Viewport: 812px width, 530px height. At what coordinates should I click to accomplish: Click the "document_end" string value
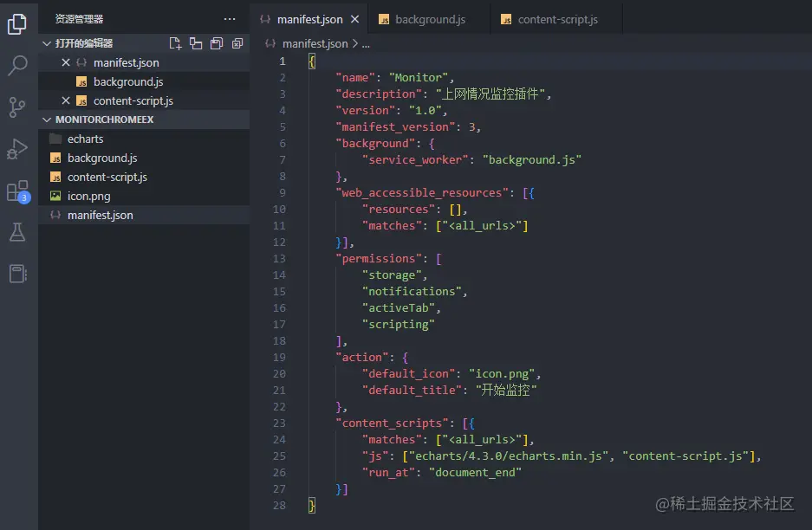[476, 473]
